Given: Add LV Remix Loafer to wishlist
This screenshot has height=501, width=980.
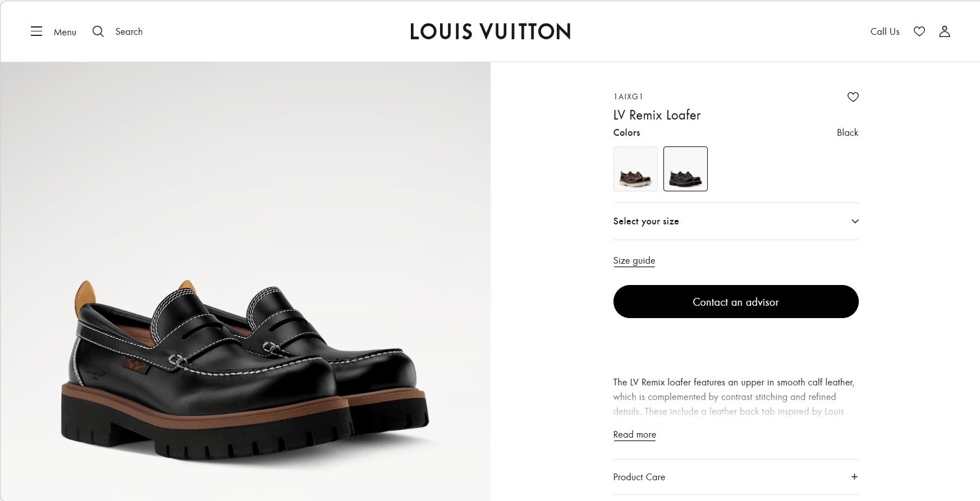Looking at the screenshot, I should 853,97.
